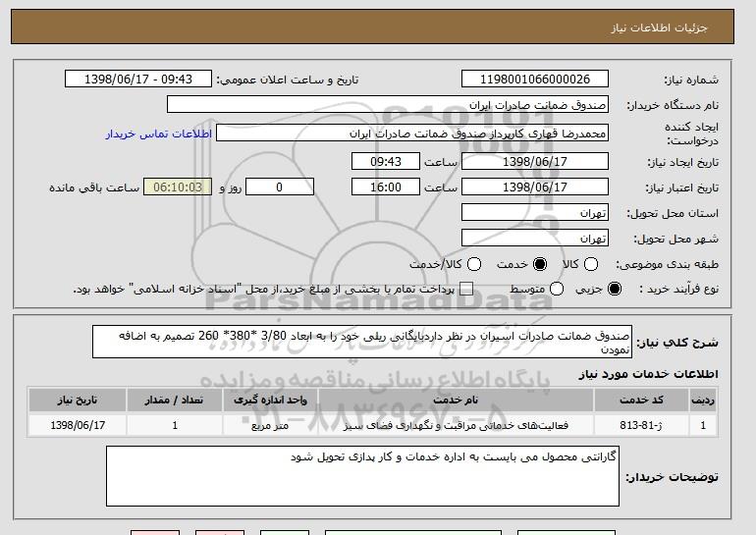Click service code cell ژ-81-813

click(641, 425)
